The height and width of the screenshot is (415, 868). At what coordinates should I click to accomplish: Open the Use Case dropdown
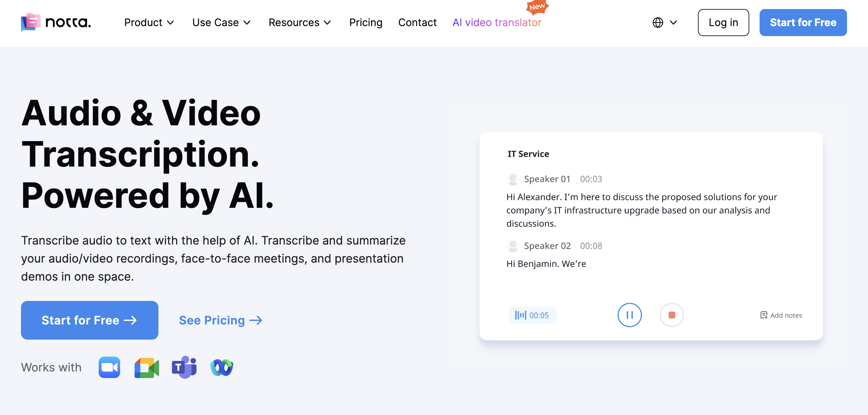221,23
